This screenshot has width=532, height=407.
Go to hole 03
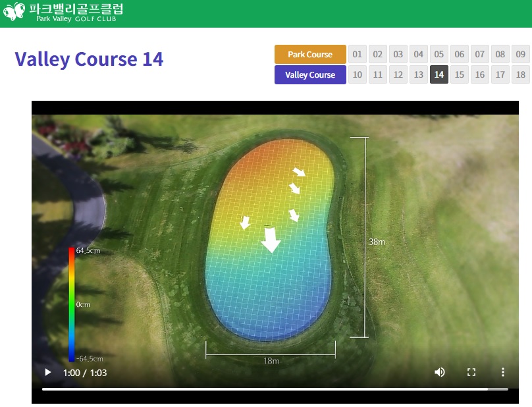(398, 54)
